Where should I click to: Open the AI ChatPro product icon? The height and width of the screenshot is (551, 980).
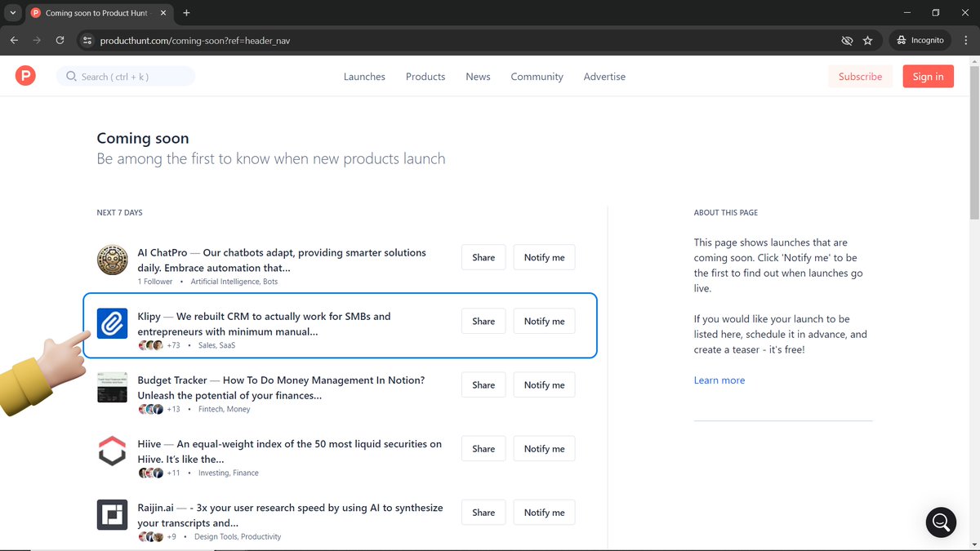coord(112,260)
